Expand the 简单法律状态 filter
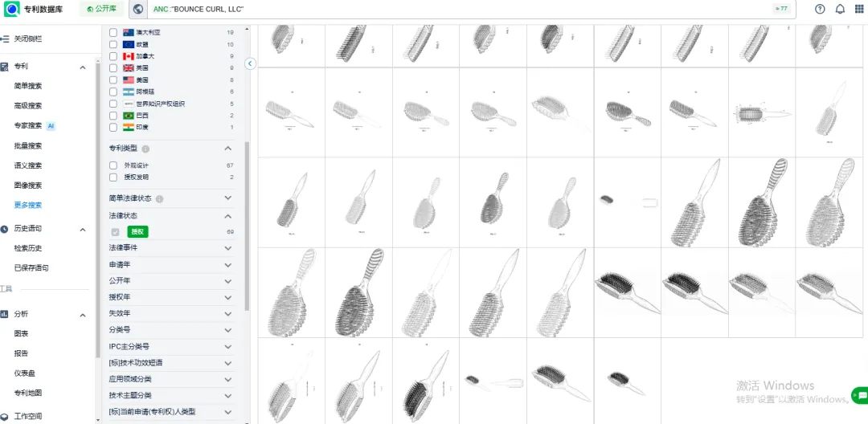 [227, 198]
